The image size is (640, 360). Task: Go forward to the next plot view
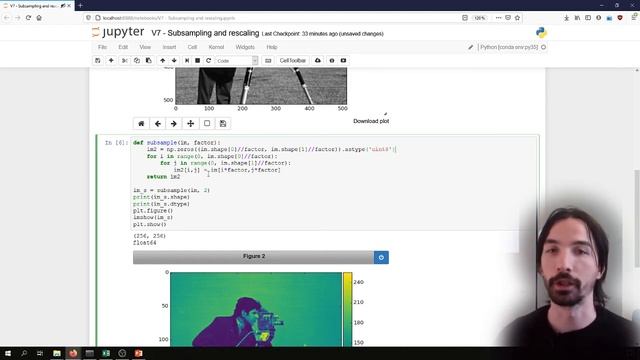pyautogui.click(x=174, y=123)
